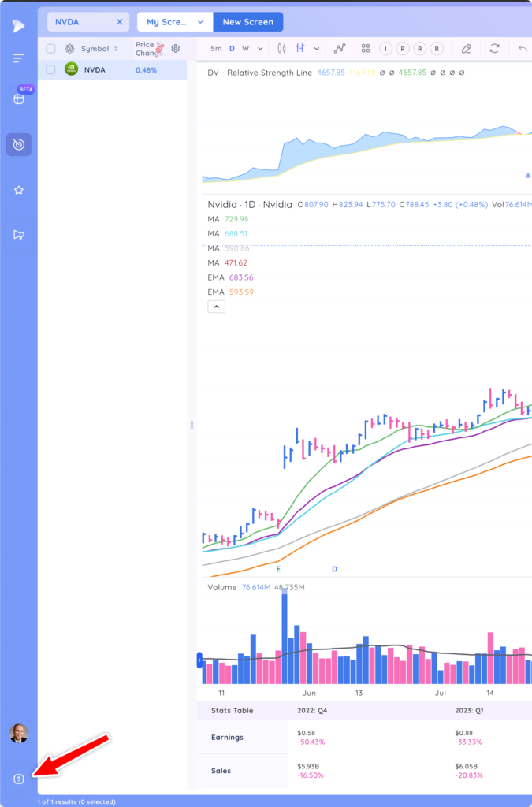Select the eraser drawing tool
532x807 pixels.
pos(466,48)
